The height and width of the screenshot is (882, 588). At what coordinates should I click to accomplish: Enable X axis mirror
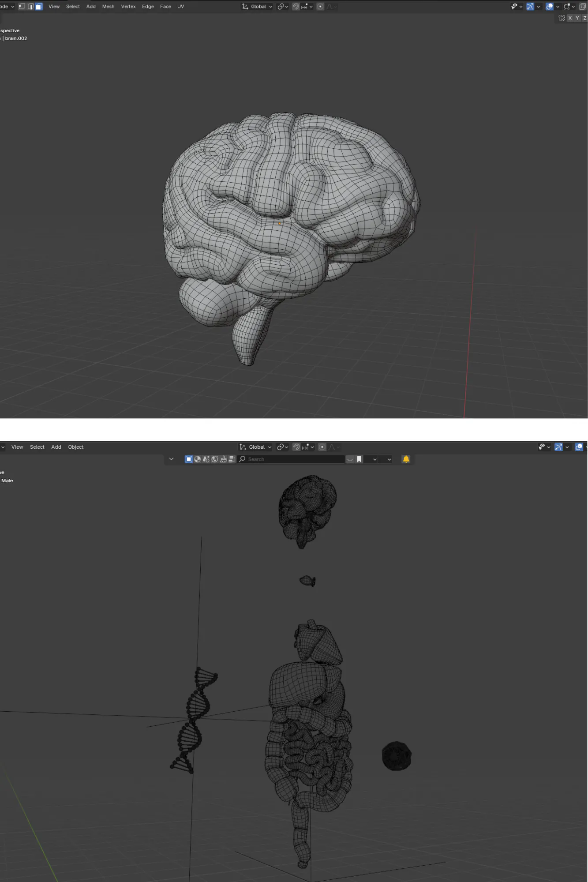click(x=570, y=18)
